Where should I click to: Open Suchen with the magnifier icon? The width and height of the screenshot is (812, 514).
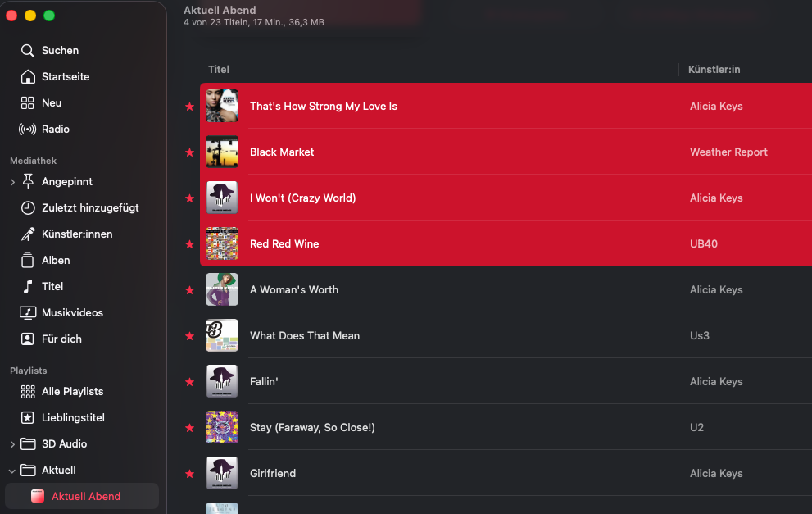(x=27, y=50)
